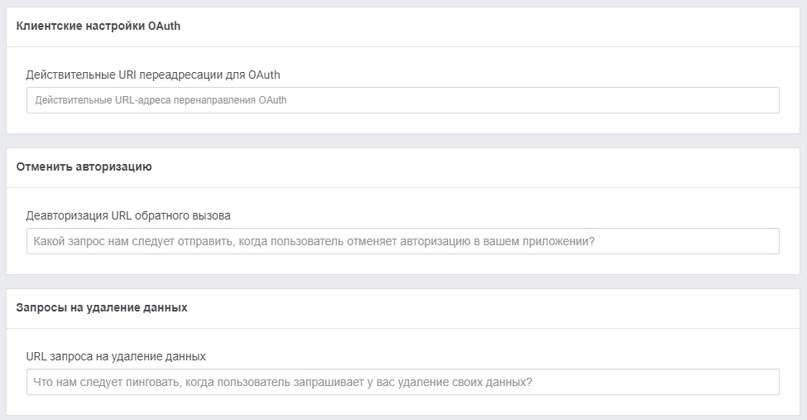This screenshot has width=807, height=420.
Task: Click empty header area beside 'Клиентские настройки OAuth'
Action: pyautogui.click(x=489, y=26)
